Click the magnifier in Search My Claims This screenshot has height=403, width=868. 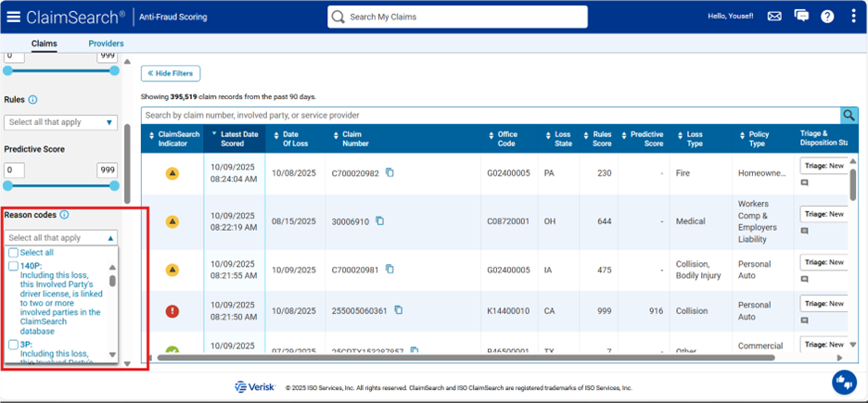(x=338, y=17)
